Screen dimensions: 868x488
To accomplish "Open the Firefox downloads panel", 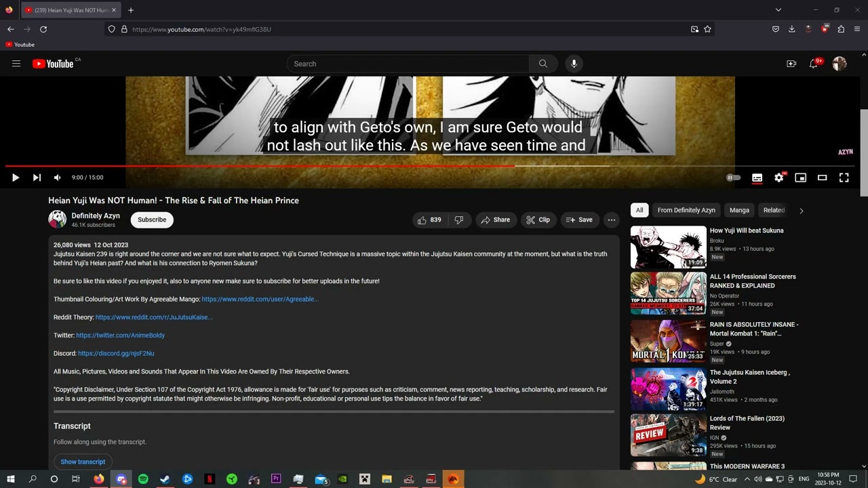I will (x=791, y=29).
